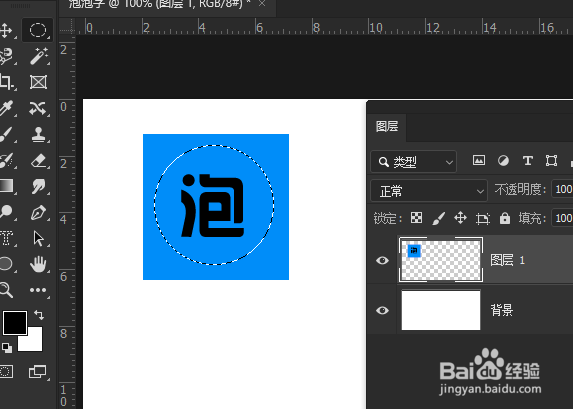Image resolution: width=573 pixels, height=409 pixels.
Task: Select the Magic Wand tool
Action: click(x=39, y=56)
